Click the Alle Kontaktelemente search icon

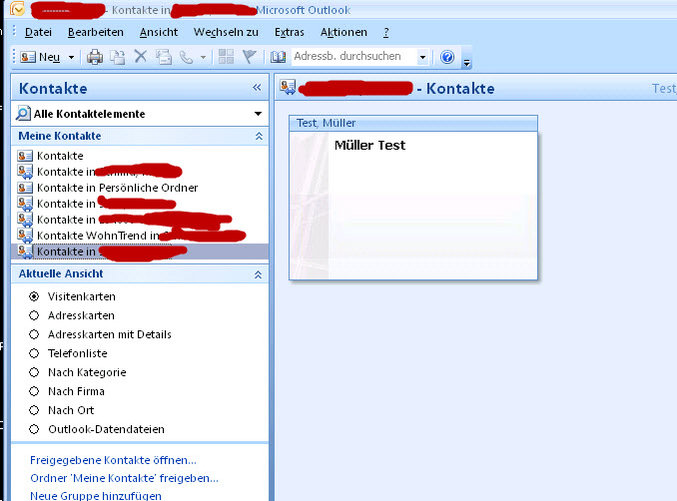[23, 114]
